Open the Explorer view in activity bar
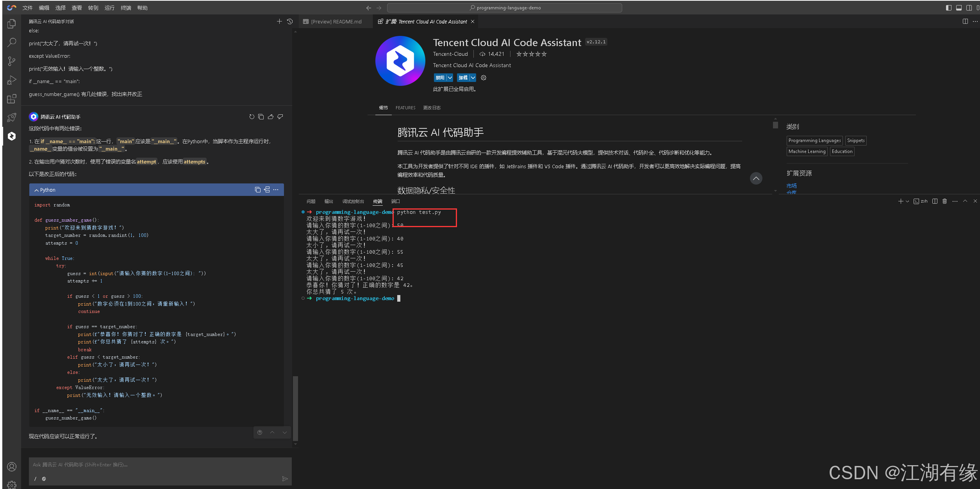This screenshot has width=980, height=489. (x=12, y=24)
